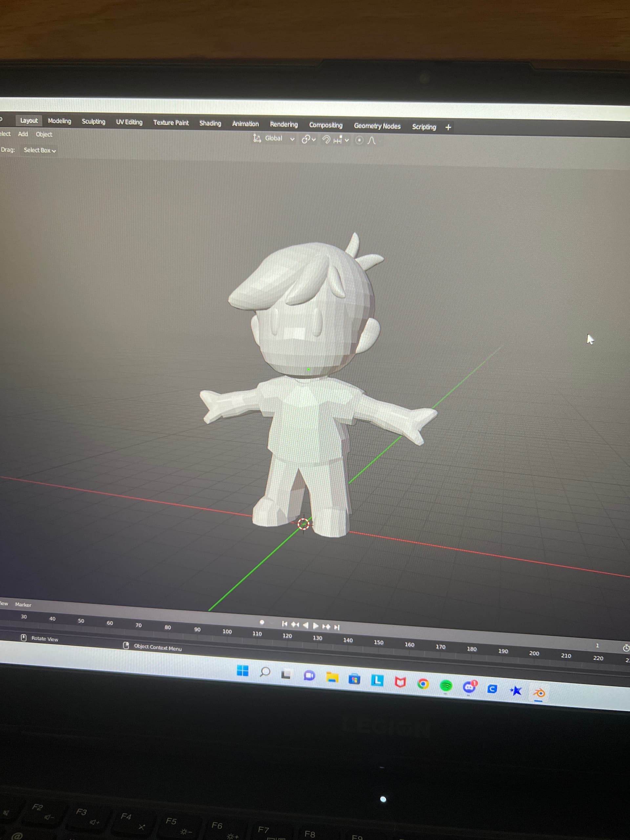The height and width of the screenshot is (840, 630).
Task: Switch to the Modeling workspace tab
Action: coord(60,121)
